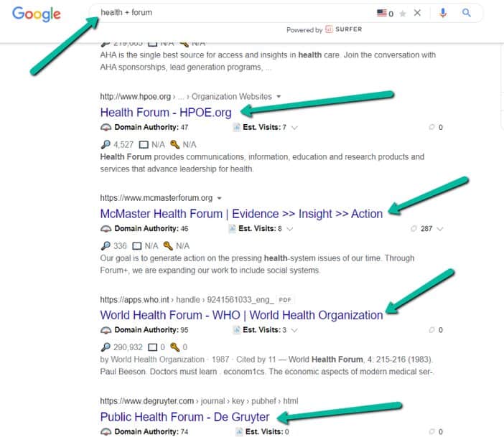
Task: Expand the chevron next to 287
Action: 440,229
